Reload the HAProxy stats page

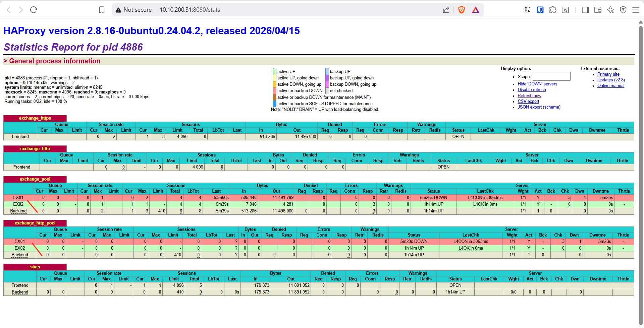click(x=34, y=10)
